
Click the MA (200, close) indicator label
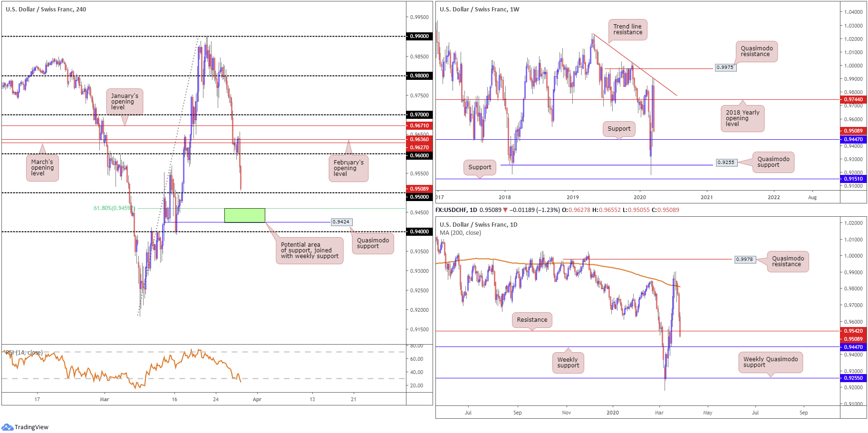coord(460,233)
